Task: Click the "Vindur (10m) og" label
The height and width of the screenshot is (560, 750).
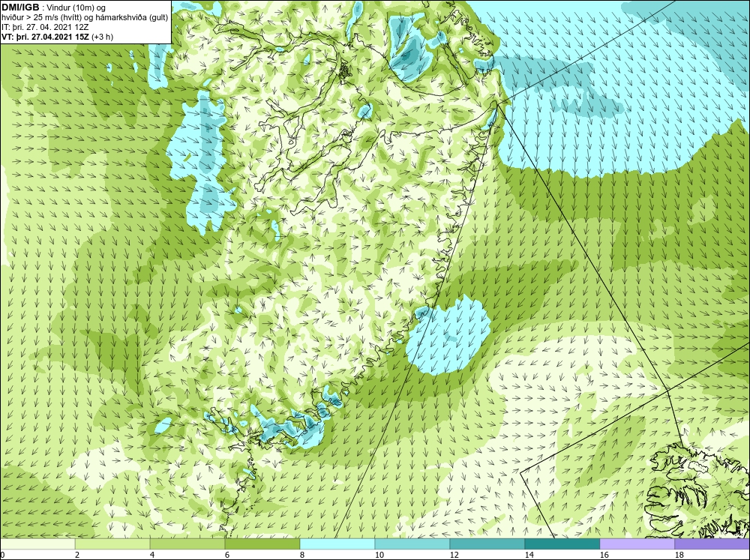Action: point(77,7)
